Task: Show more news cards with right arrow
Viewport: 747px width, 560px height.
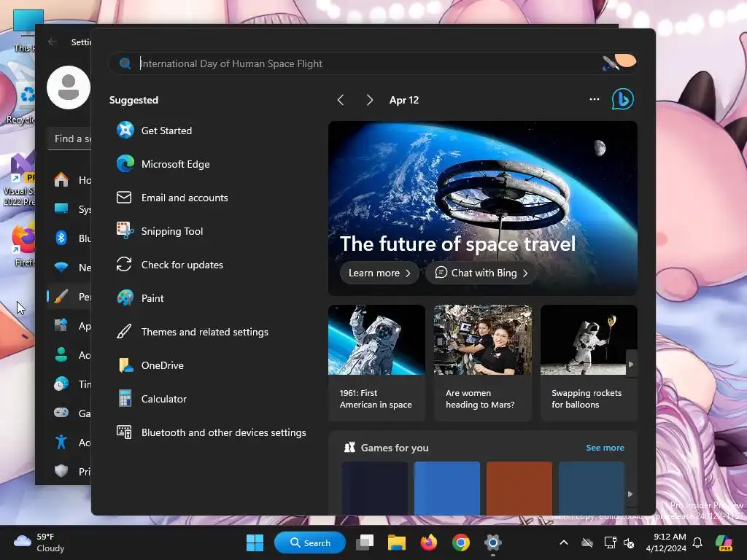Action: coord(631,365)
